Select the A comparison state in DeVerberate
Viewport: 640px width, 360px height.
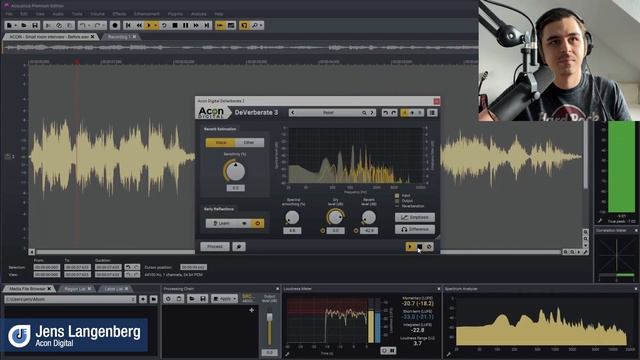(x=404, y=113)
